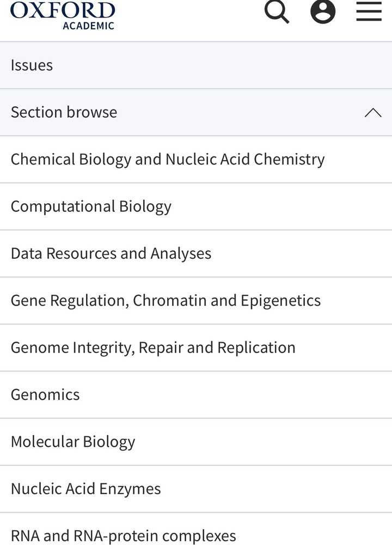Image resolution: width=392 pixels, height=553 pixels.
Task: Open Chemical Biology and Nucleic Acid Chemistry
Action: tap(167, 159)
